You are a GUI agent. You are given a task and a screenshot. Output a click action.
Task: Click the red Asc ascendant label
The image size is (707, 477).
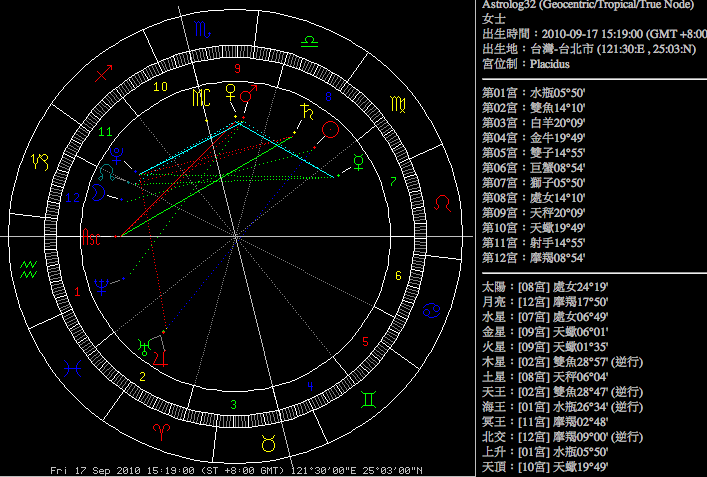pyautogui.click(x=92, y=239)
